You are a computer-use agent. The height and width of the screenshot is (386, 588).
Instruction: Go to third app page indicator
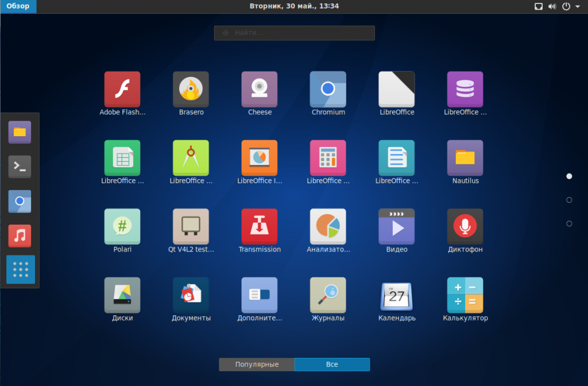569,223
